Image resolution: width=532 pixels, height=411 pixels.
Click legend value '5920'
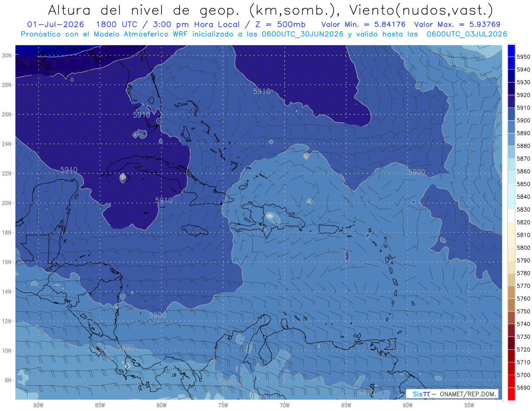pyautogui.click(x=523, y=95)
